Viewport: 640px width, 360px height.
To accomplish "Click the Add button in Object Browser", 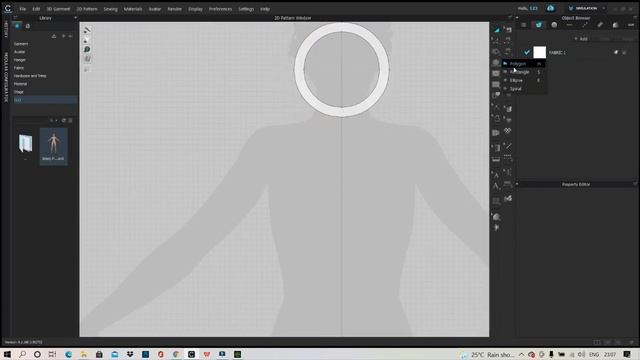I will (x=581, y=39).
